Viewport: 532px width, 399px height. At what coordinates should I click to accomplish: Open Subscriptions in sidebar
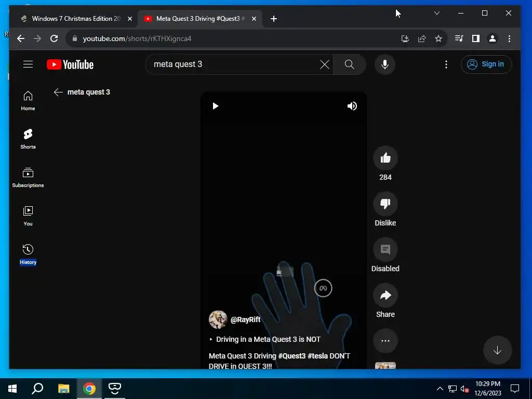tap(28, 178)
